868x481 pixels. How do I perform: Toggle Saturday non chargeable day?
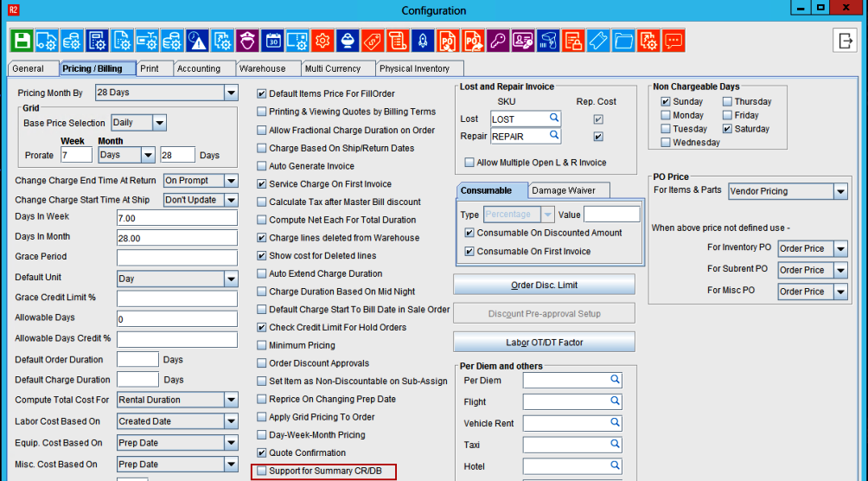click(728, 129)
